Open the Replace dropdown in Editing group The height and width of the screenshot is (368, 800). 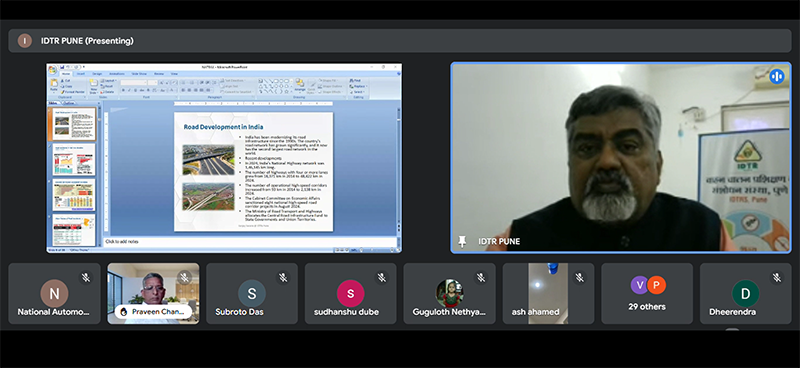[x=359, y=86]
